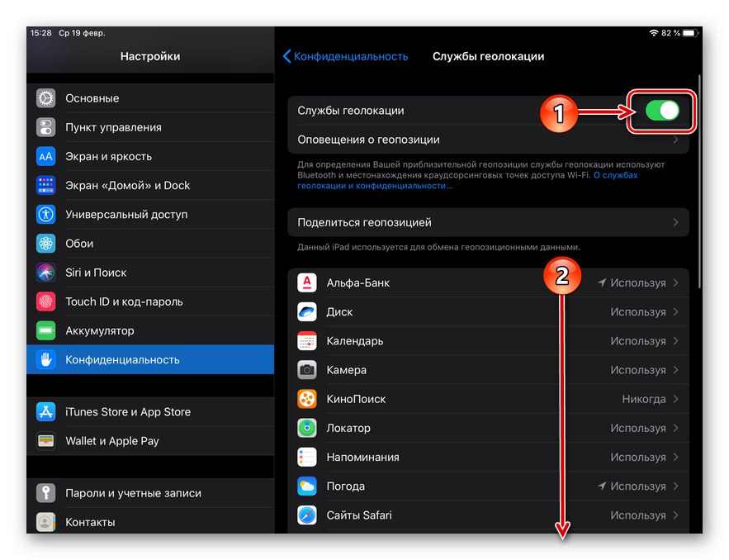
Task: Click the vertical scrollbar of location list
Action: tap(699, 182)
